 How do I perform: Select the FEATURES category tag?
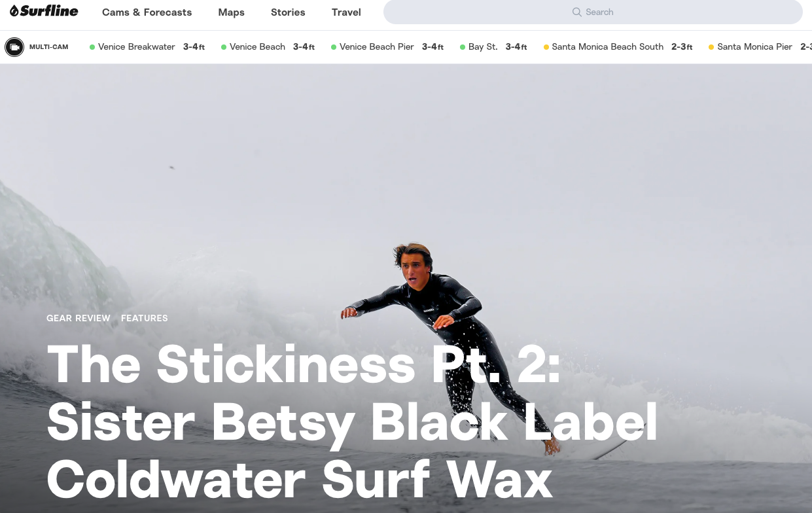(x=145, y=318)
